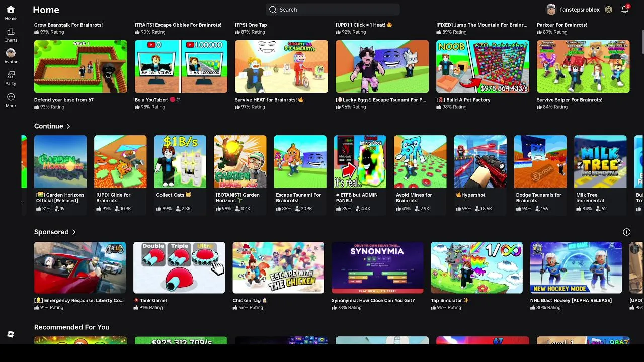Open Tap Simulator sponsored thumbnail
The height and width of the screenshot is (362, 644).
[x=476, y=267]
